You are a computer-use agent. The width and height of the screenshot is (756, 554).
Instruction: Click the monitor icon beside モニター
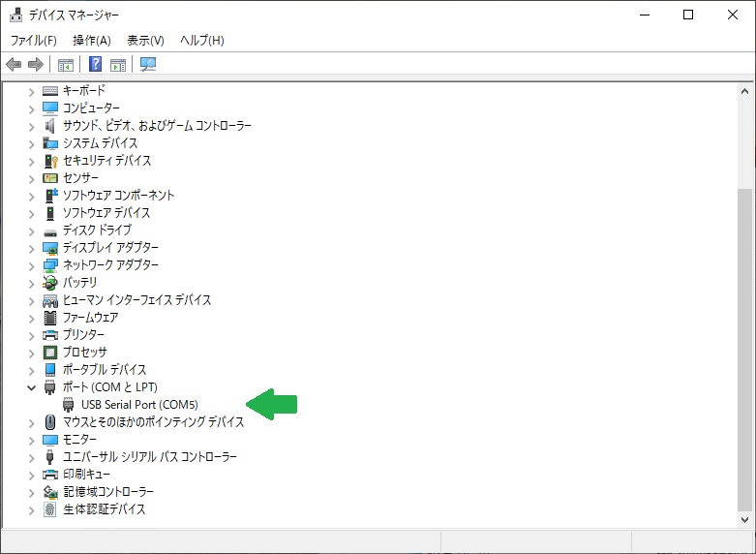coord(50,440)
